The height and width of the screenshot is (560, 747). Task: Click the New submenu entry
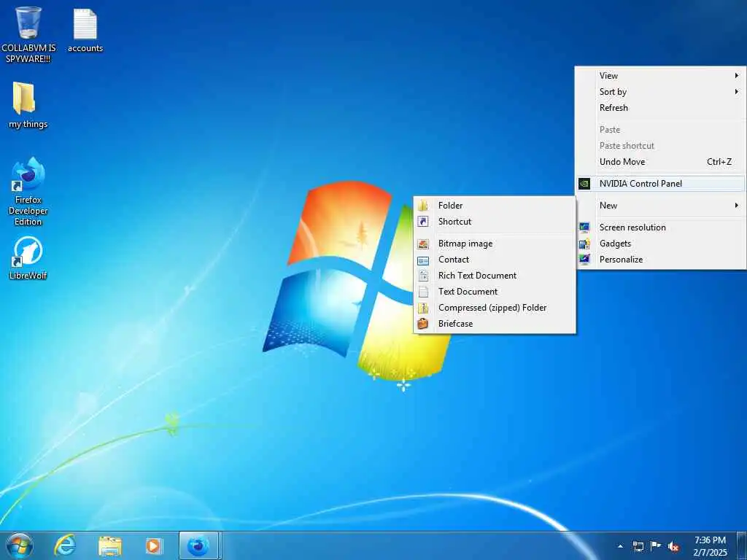[x=661, y=206]
